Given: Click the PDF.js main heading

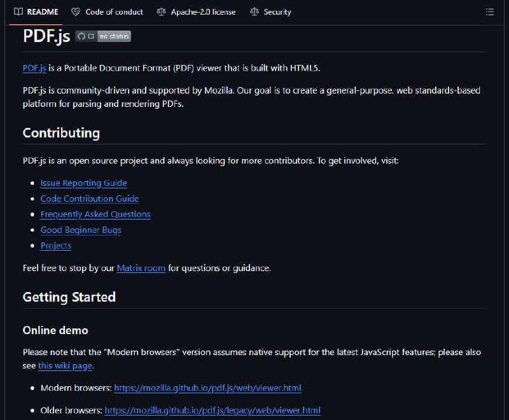Looking at the screenshot, I should [x=46, y=36].
